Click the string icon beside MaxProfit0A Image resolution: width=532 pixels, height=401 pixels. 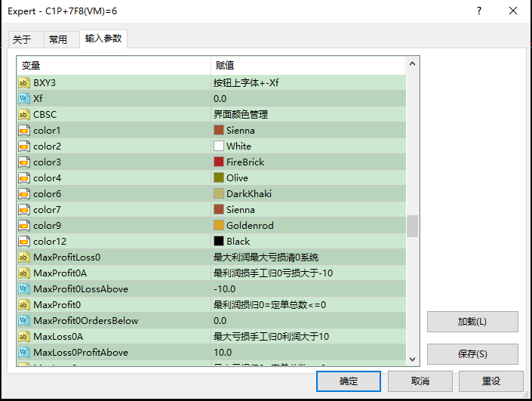[23, 273]
